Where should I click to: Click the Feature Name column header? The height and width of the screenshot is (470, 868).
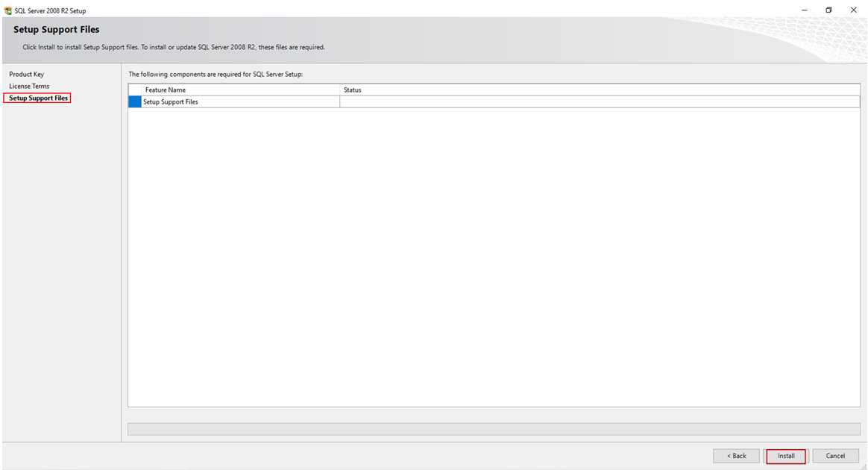tap(239, 90)
